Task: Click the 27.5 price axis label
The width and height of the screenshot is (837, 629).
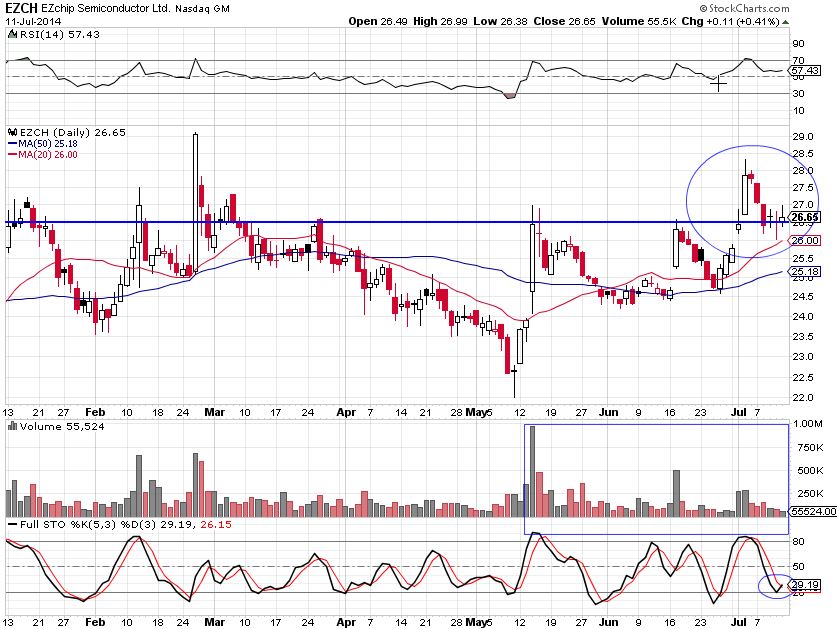Action: [x=803, y=188]
